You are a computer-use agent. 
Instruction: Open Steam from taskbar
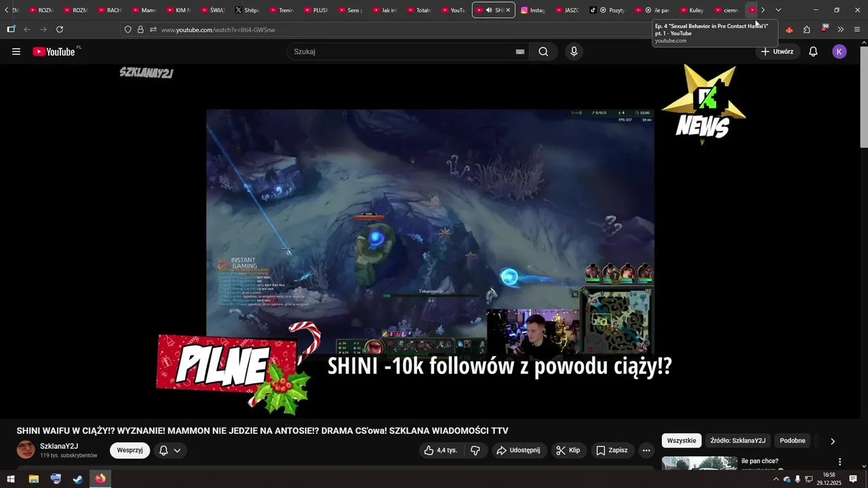78,479
